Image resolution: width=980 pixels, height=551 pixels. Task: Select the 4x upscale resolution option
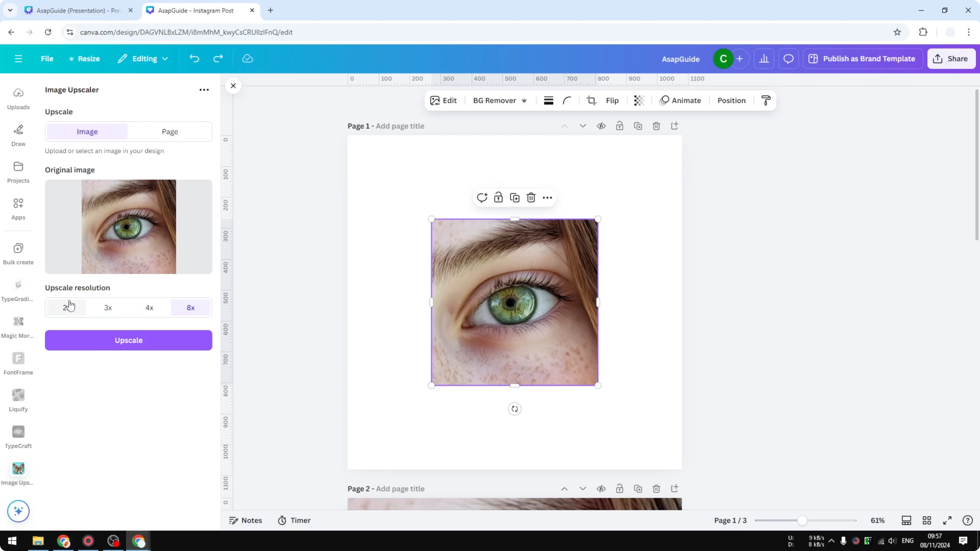tap(149, 308)
